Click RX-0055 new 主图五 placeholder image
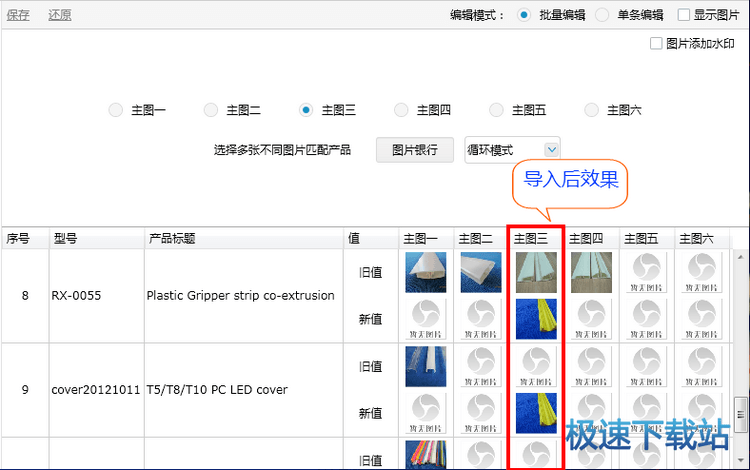750x470 pixels. tap(647, 319)
